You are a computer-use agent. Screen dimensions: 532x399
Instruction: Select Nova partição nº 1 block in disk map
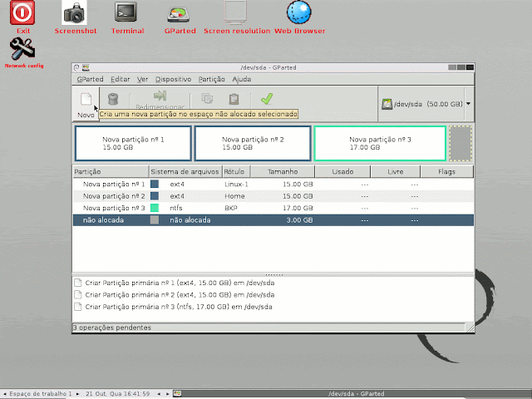point(133,143)
